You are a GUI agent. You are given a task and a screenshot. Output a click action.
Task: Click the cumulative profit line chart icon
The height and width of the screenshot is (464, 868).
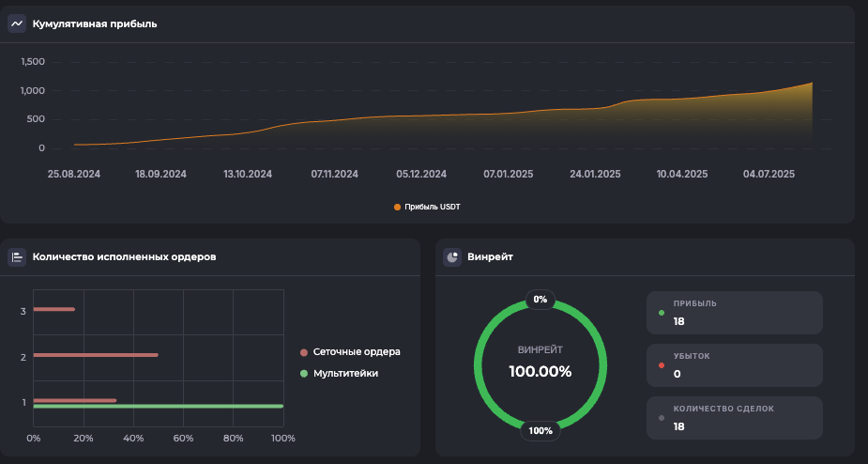tap(17, 23)
